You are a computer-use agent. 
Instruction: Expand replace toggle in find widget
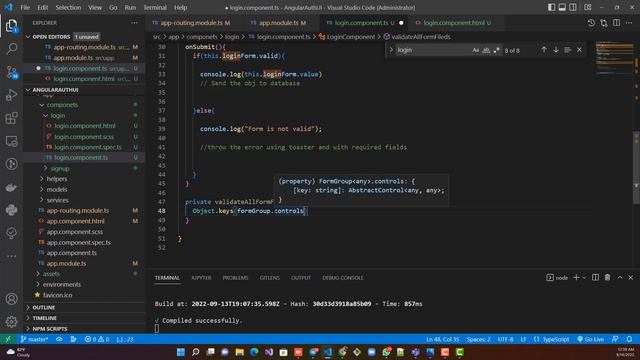(391, 50)
